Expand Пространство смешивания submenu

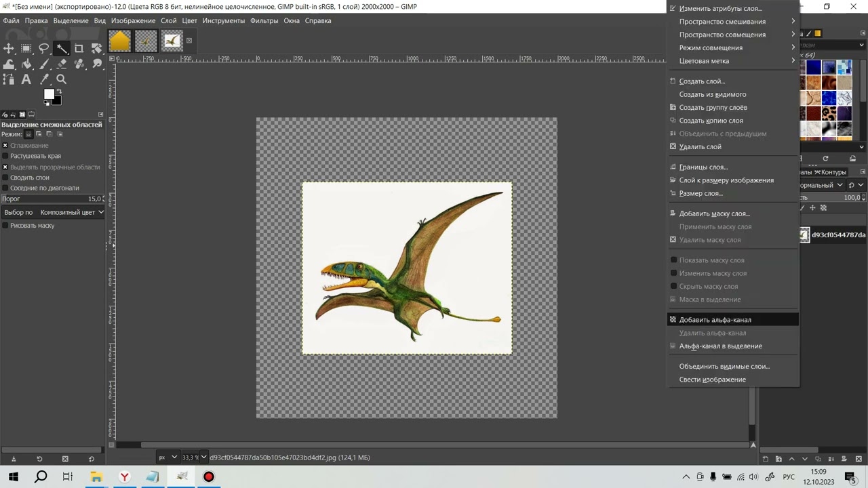[x=733, y=22]
